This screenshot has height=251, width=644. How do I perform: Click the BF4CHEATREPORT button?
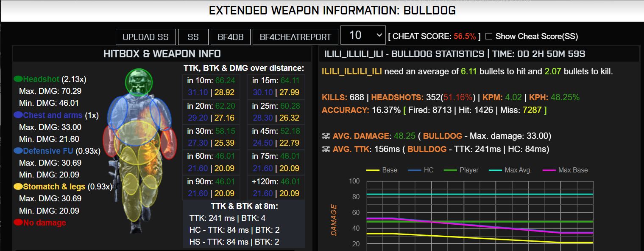coord(296,37)
